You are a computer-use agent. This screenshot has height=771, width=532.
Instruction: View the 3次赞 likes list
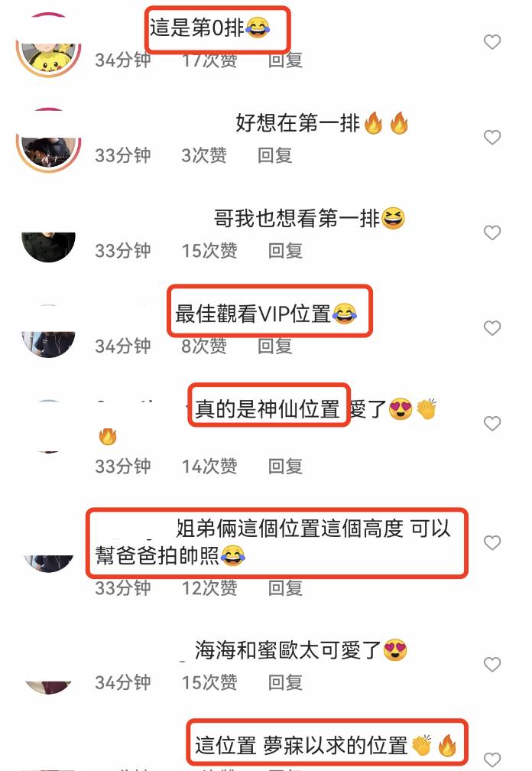tap(204, 155)
